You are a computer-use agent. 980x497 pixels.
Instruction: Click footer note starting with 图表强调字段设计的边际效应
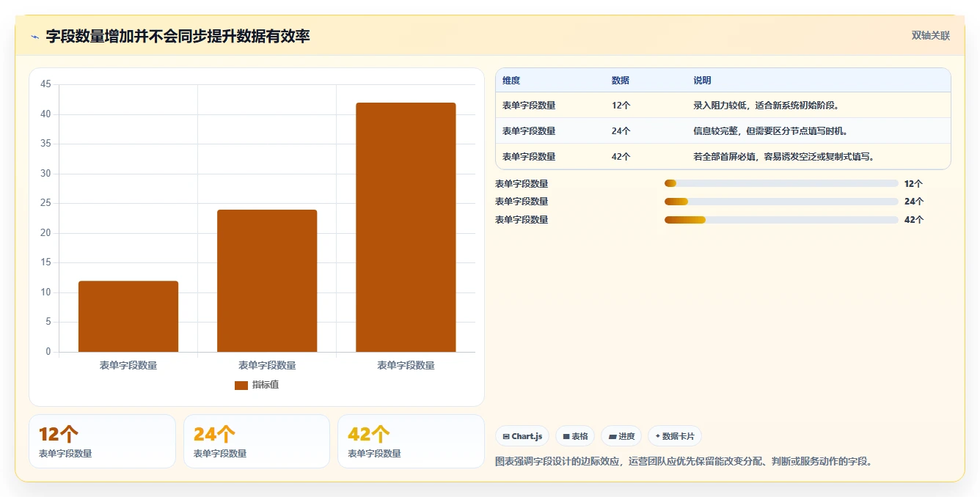tap(684, 462)
